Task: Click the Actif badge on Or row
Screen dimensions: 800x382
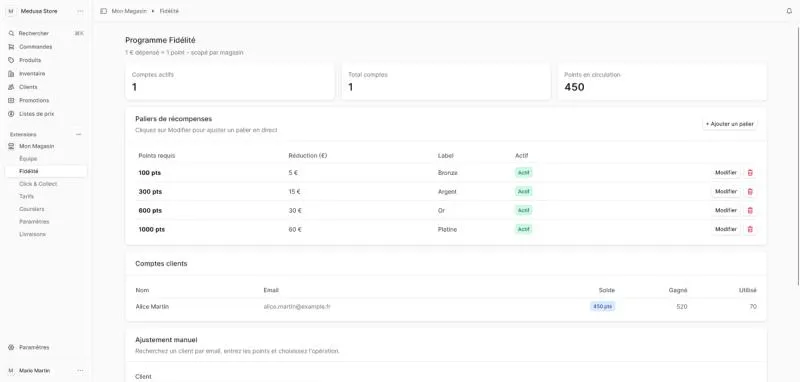Action: pyautogui.click(x=523, y=211)
